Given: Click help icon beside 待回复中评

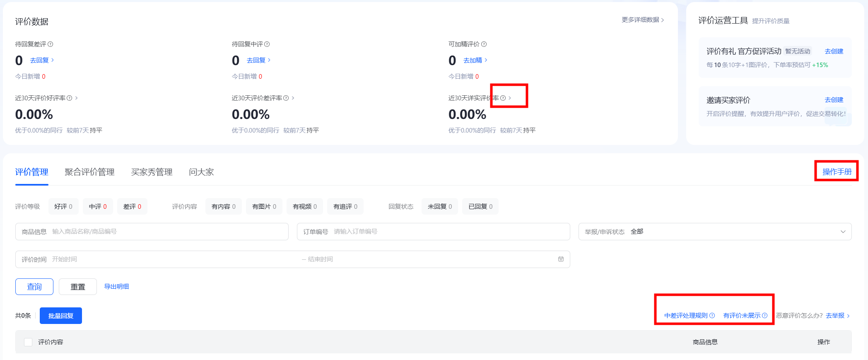Looking at the screenshot, I should pyautogui.click(x=267, y=44).
